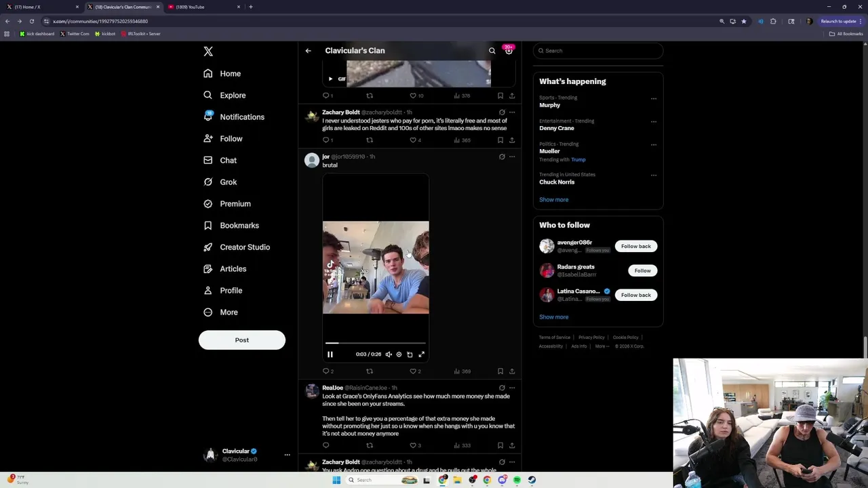This screenshot has width=868, height=488.
Task: Like Zachary Boldt's post with 4 likes
Action: click(x=415, y=140)
